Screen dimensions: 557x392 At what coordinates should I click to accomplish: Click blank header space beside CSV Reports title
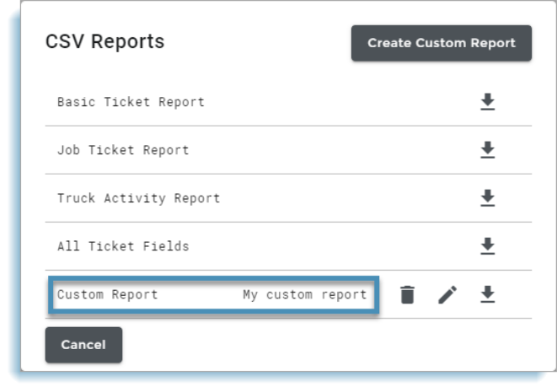258,41
